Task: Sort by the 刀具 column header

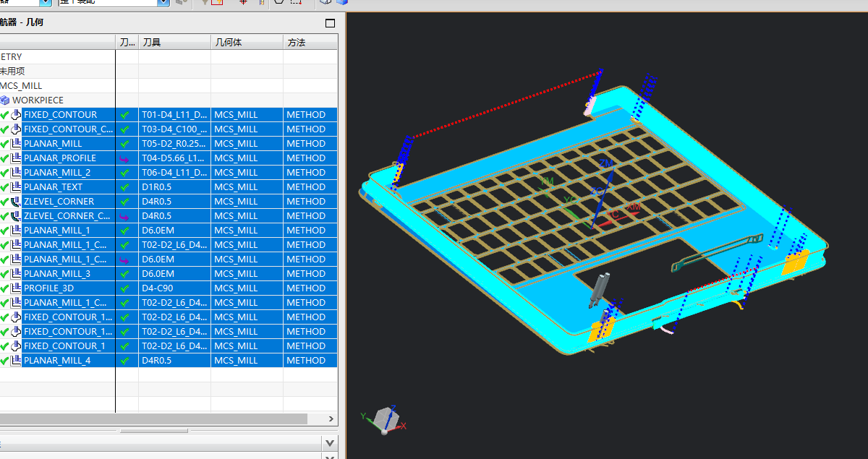Action: (x=174, y=43)
